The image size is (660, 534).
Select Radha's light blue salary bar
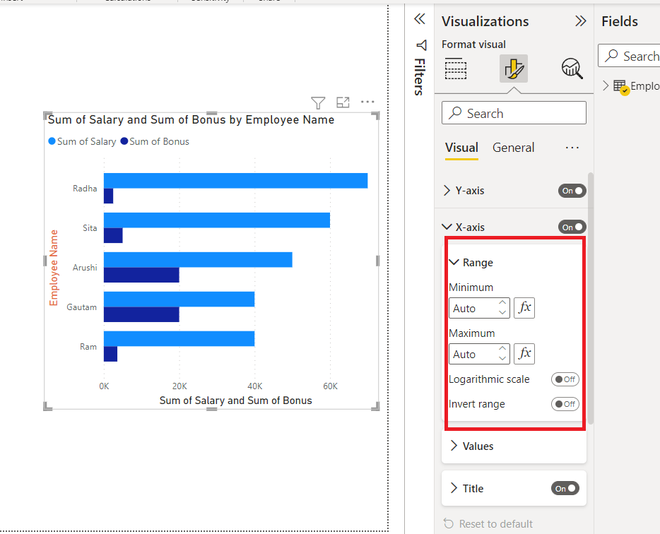(236, 181)
